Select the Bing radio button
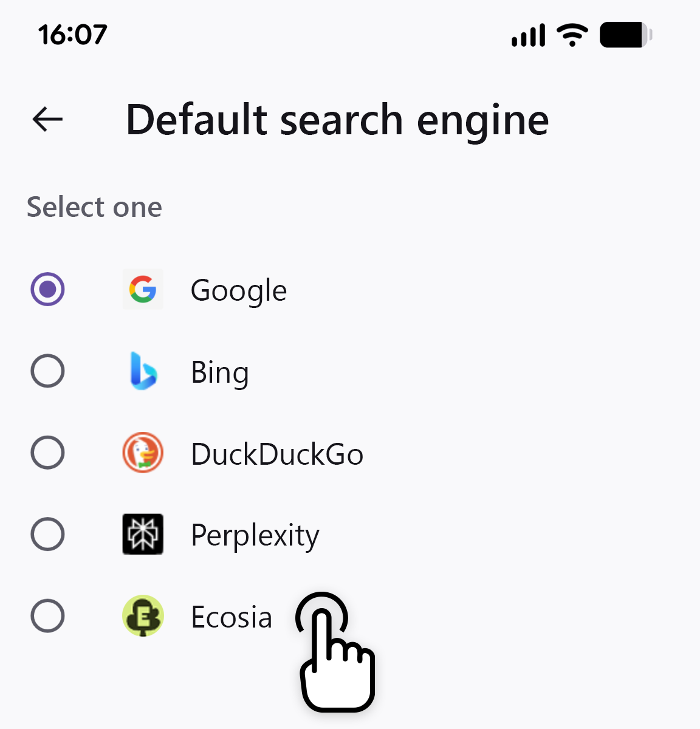 pyautogui.click(x=47, y=371)
